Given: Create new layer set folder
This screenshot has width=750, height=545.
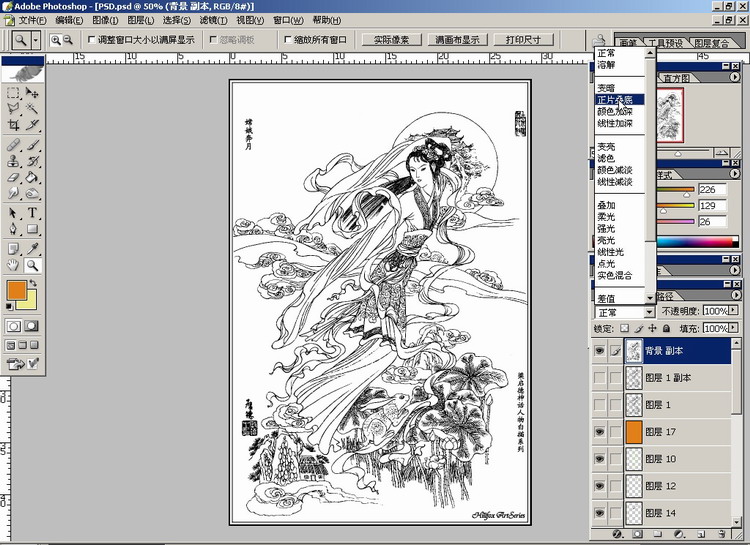Looking at the screenshot, I should coord(658,534).
